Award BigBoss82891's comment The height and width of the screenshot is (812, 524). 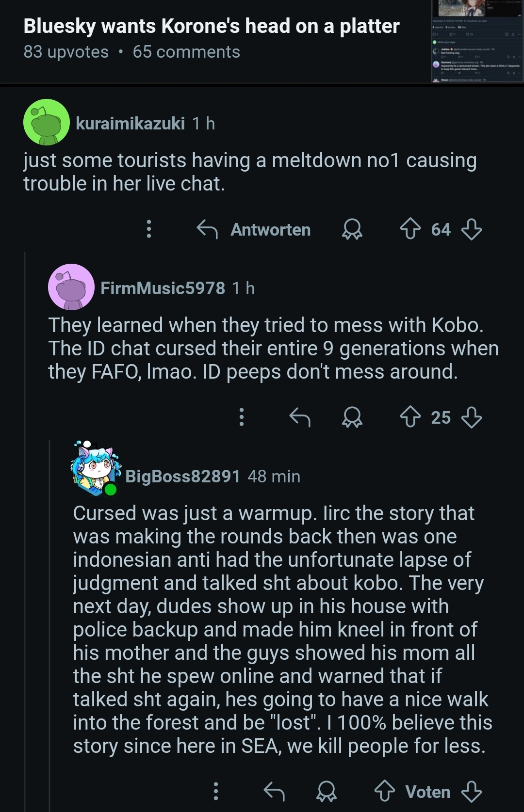326,792
